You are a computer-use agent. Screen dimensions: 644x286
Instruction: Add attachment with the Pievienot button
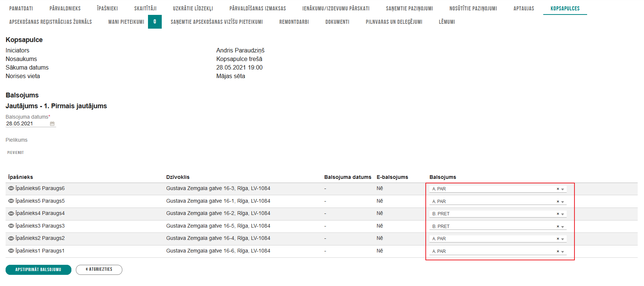tap(16, 152)
